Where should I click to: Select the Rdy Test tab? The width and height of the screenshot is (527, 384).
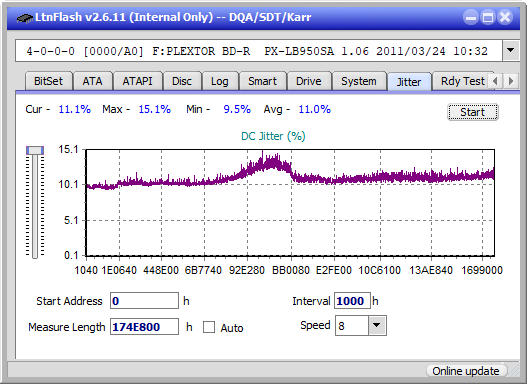pyautogui.click(x=462, y=81)
